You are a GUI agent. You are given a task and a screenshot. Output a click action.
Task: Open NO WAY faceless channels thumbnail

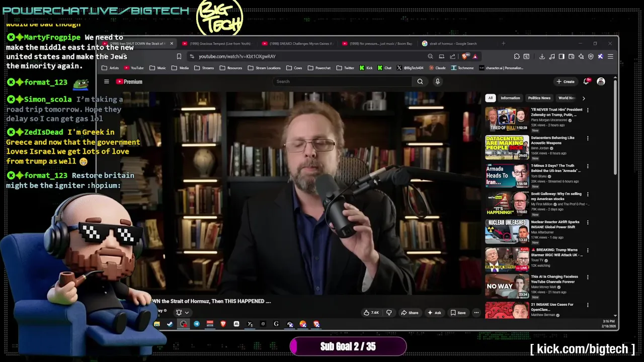(x=507, y=287)
